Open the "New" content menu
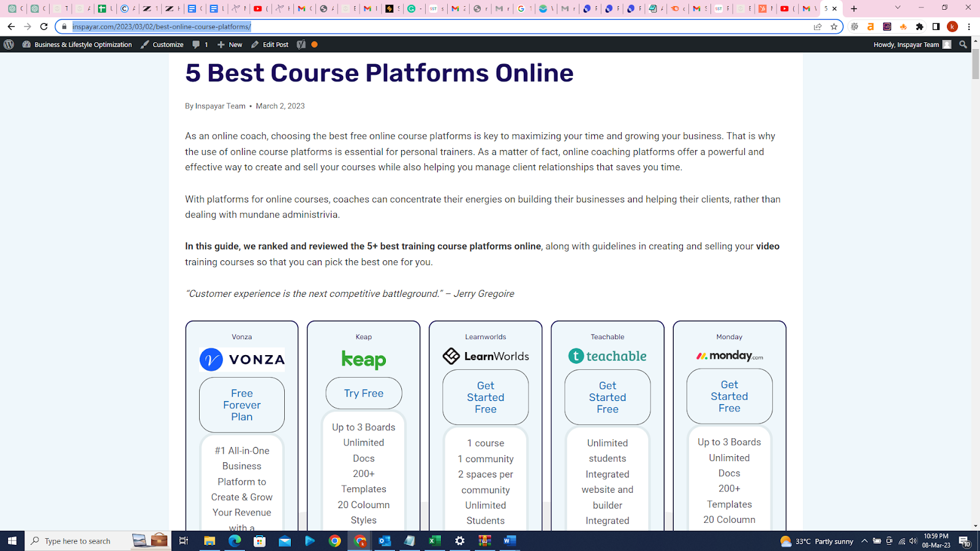Screen dimensions: 980x551 tap(230, 45)
